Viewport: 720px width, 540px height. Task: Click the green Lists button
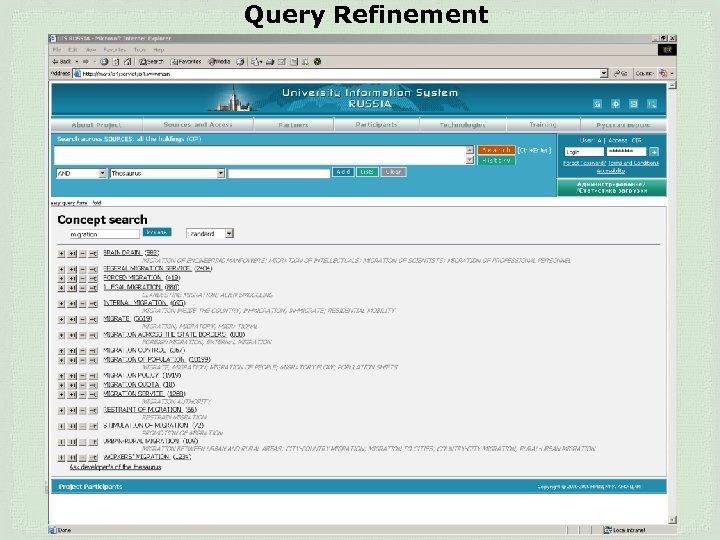pos(367,172)
